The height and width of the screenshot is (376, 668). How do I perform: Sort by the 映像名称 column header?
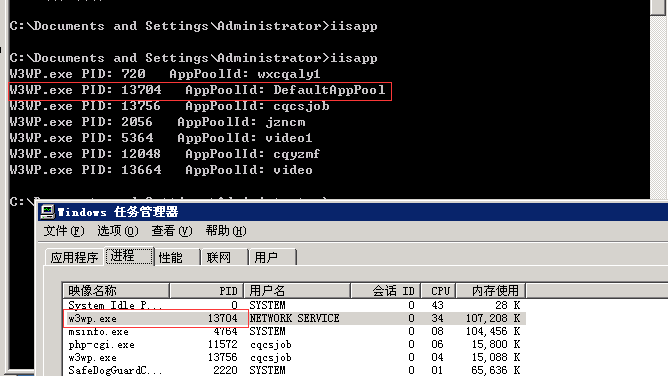(x=116, y=291)
